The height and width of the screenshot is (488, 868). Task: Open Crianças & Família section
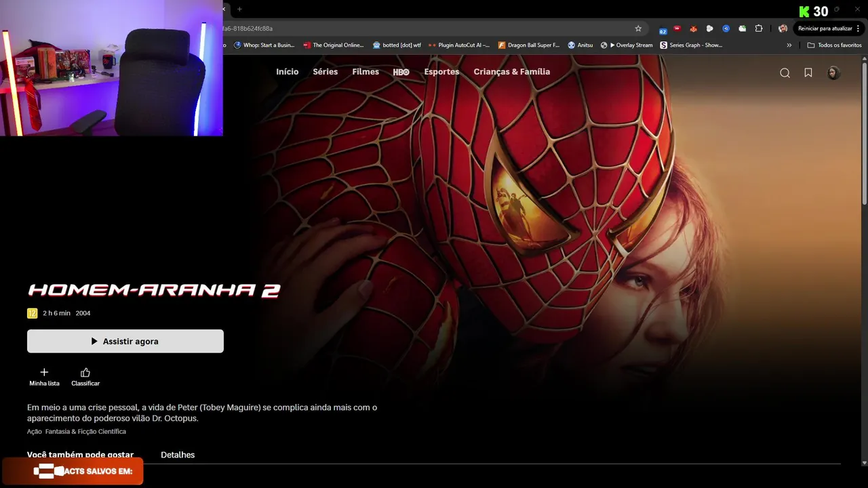tap(512, 72)
